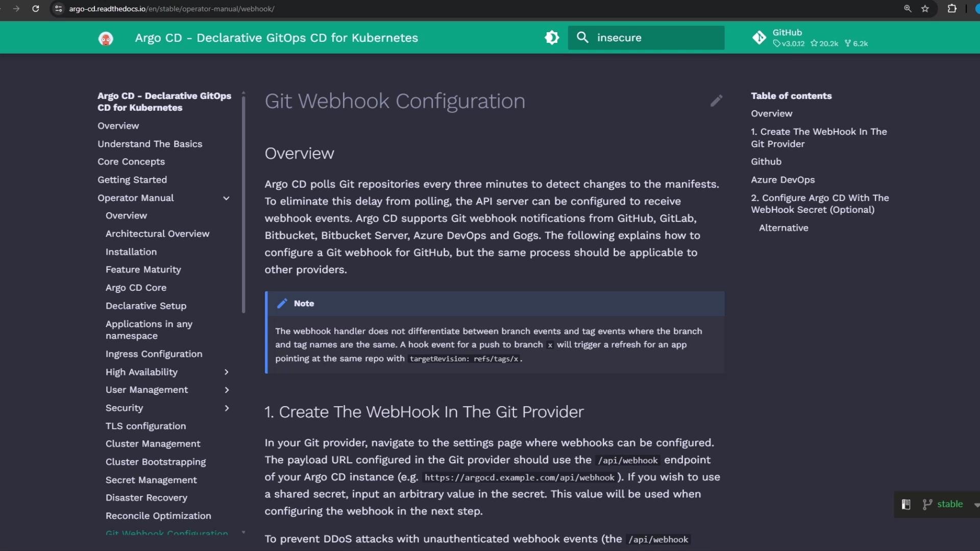Click the edit page pencil icon

(716, 101)
